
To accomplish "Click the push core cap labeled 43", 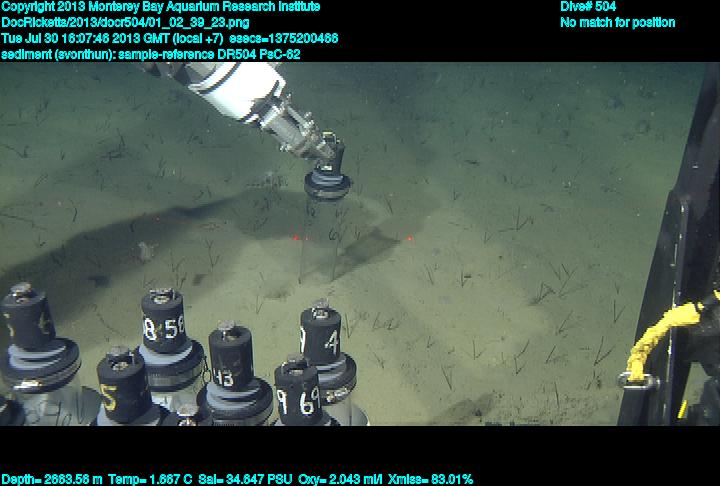I will (231, 355).
